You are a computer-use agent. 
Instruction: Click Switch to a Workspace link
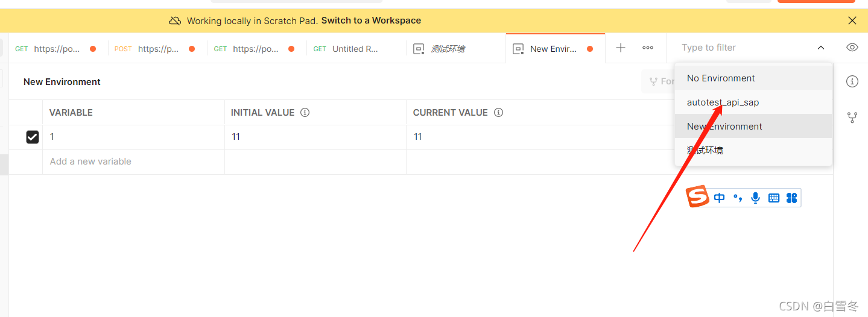[x=371, y=20]
